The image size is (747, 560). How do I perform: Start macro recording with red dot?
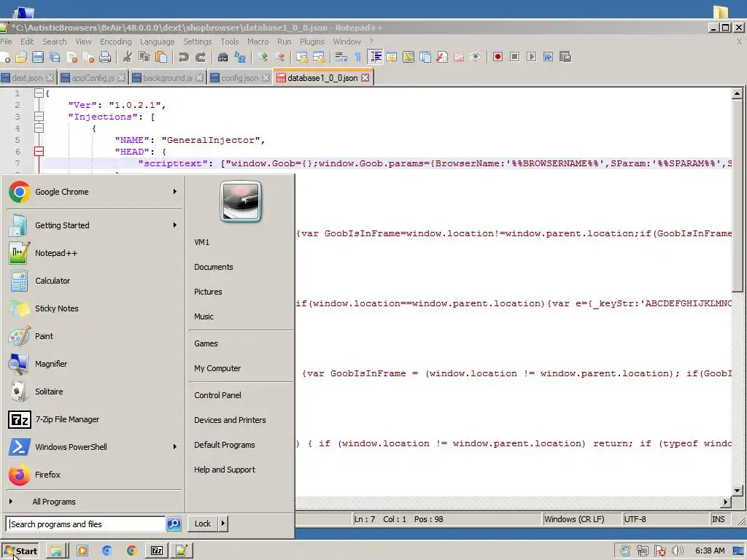point(498,57)
